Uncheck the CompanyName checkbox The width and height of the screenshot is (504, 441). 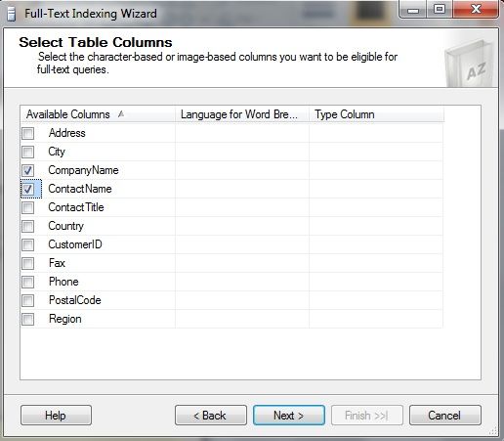tap(28, 170)
